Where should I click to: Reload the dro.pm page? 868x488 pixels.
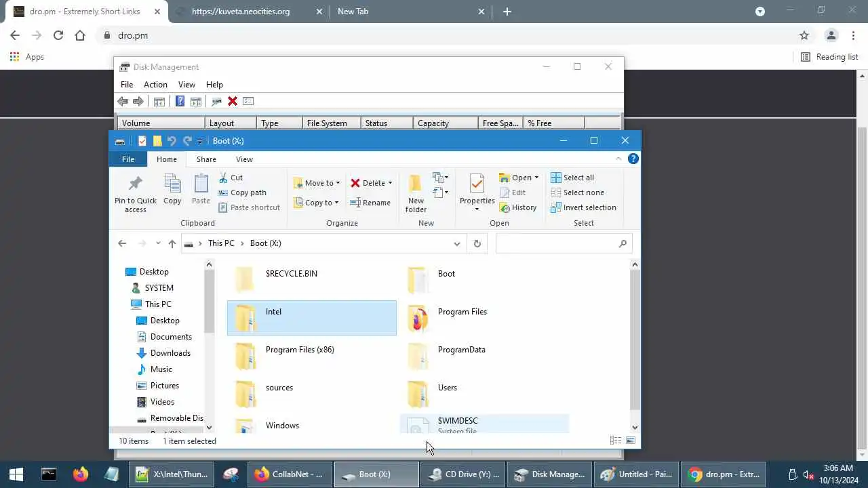58,35
